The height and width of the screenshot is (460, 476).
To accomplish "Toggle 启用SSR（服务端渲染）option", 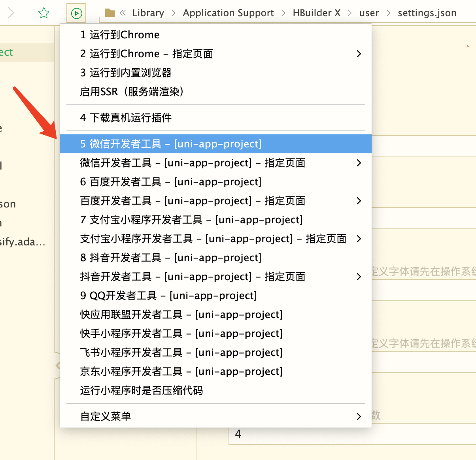I will click(x=216, y=92).
